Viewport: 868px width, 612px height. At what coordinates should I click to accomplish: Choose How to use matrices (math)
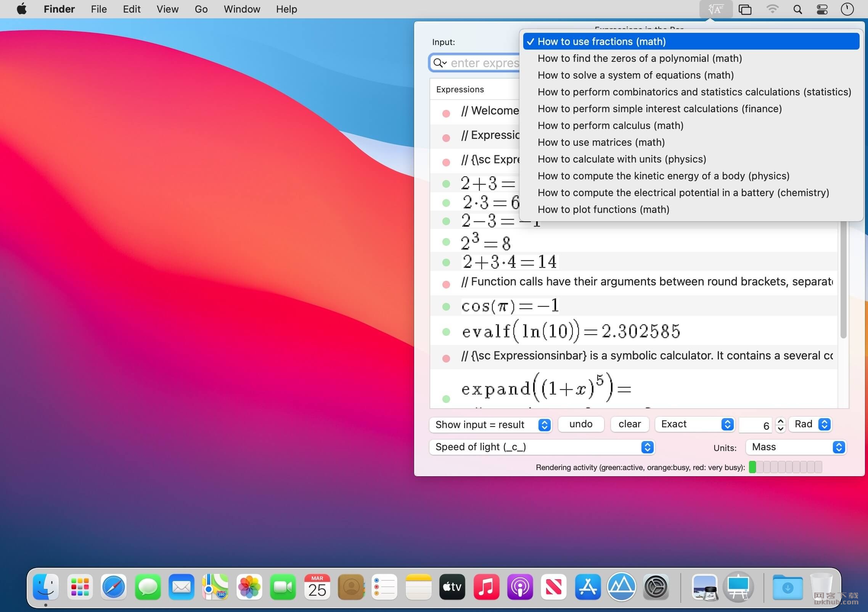click(x=691, y=142)
